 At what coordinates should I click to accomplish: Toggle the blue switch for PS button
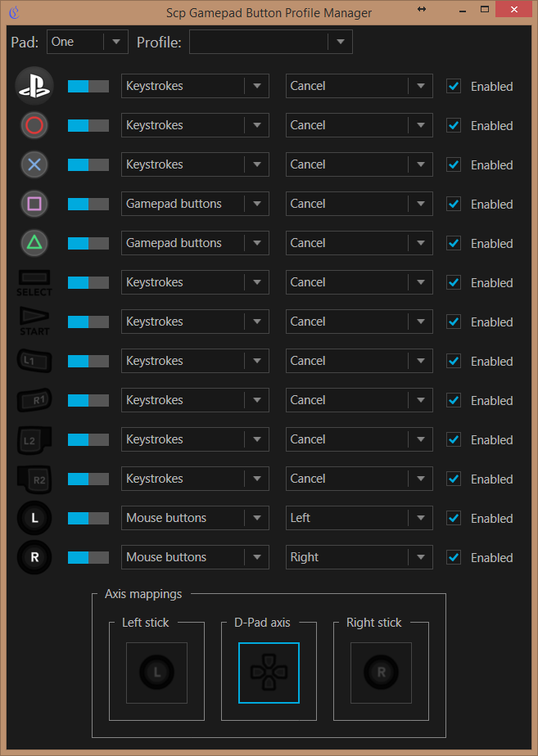click(x=88, y=86)
